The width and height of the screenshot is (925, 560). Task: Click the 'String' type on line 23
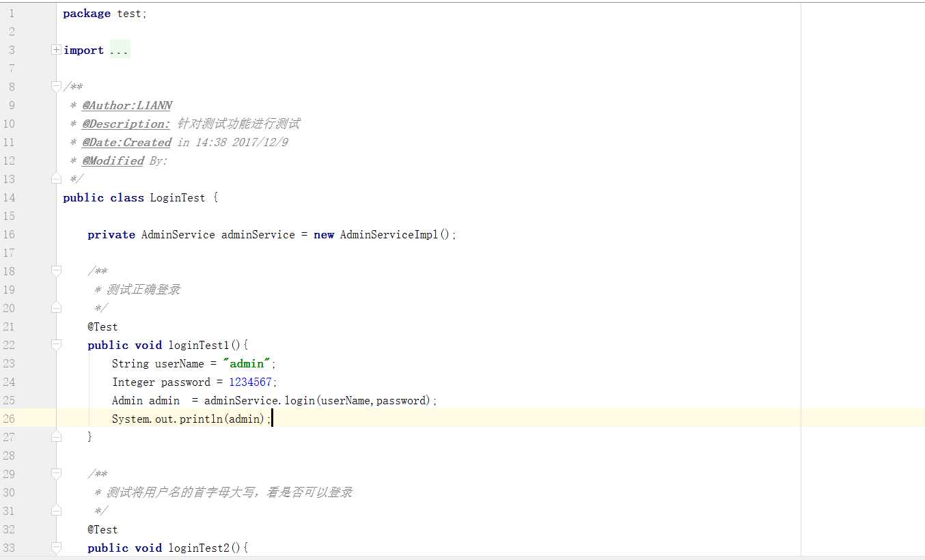[130, 363]
